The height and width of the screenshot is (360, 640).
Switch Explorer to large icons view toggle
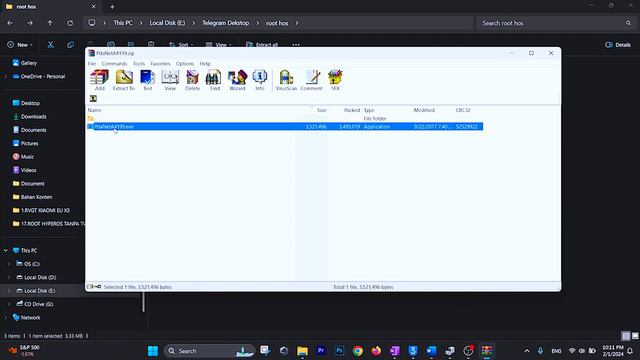pos(635,336)
